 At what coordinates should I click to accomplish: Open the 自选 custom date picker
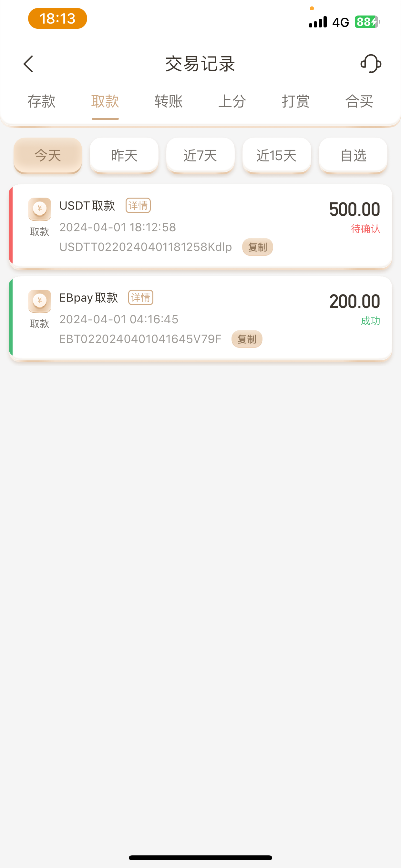[353, 155]
